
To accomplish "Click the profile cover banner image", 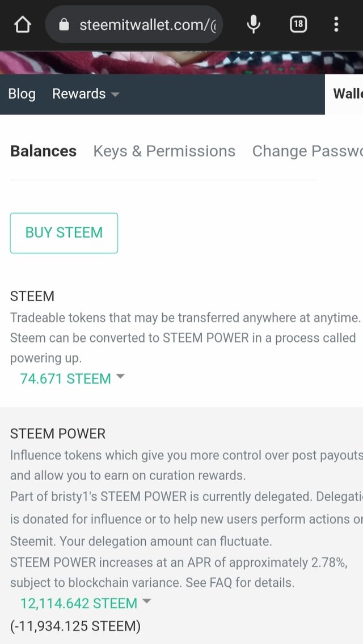I will pos(181,62).
